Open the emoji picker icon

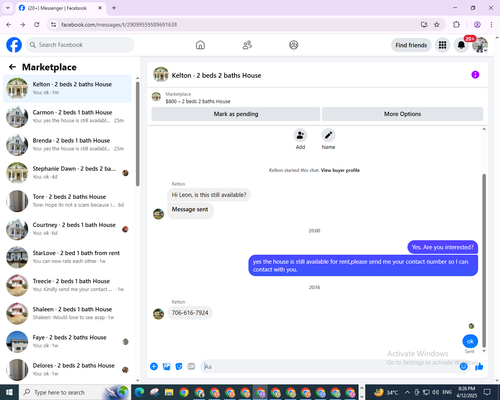463,367
